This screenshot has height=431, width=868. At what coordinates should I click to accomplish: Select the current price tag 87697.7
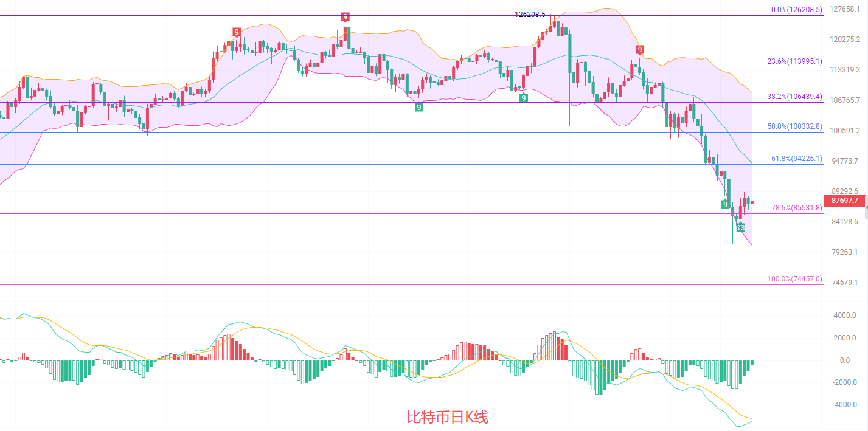[844, 201]
